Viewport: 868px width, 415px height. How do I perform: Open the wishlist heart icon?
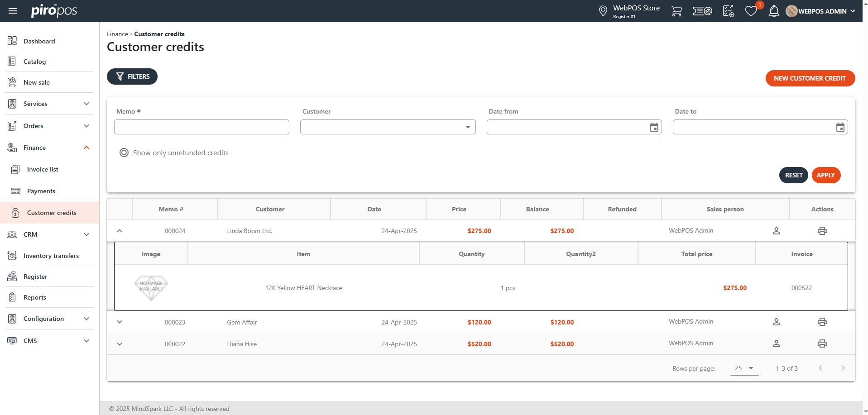click(751, 11)
